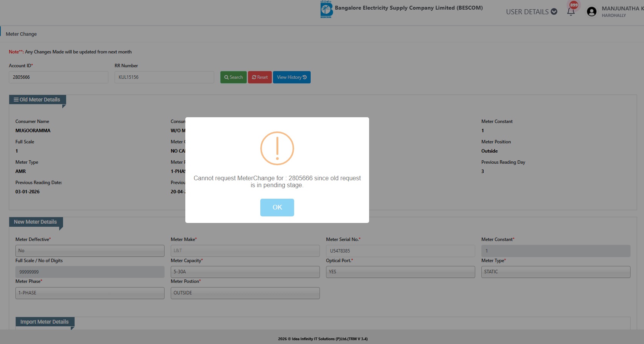Image resolution: width=644 pixels, height=344 pixels.
Task: Open the Meter Type dropdown
Action: [x=556, y=272]
